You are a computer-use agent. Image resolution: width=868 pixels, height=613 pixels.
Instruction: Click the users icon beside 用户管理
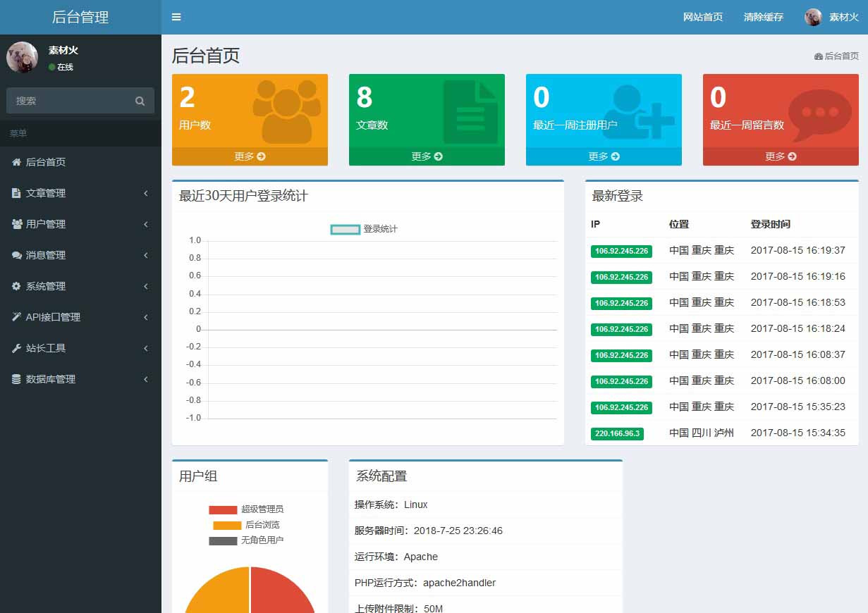click(x=17, y=224)
